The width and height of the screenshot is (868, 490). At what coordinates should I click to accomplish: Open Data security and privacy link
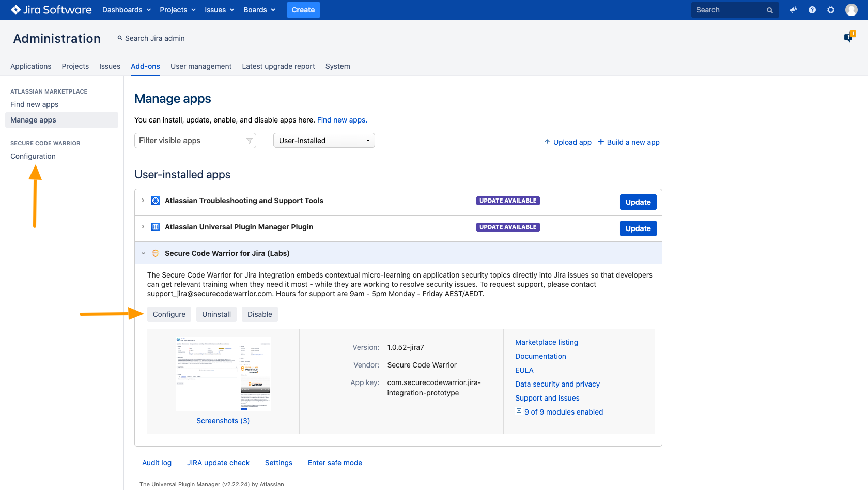557,384
